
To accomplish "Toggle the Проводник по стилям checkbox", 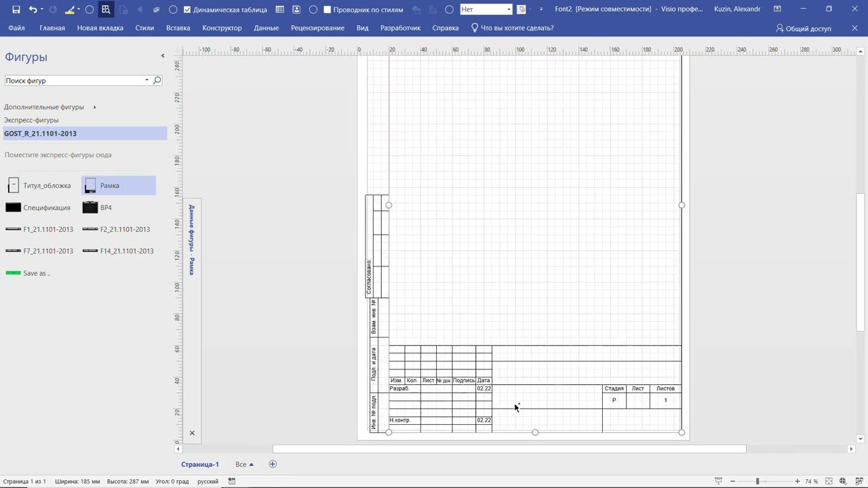I will 328,9.
